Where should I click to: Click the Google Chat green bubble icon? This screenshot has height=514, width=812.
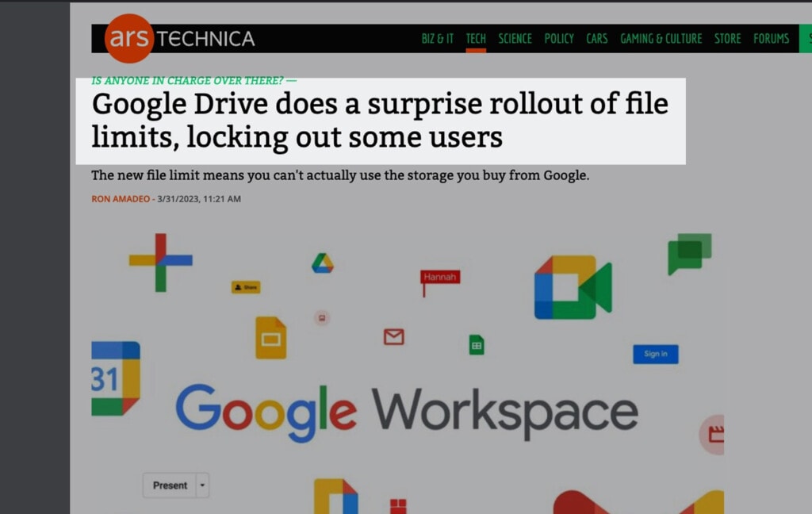[689, 254]
